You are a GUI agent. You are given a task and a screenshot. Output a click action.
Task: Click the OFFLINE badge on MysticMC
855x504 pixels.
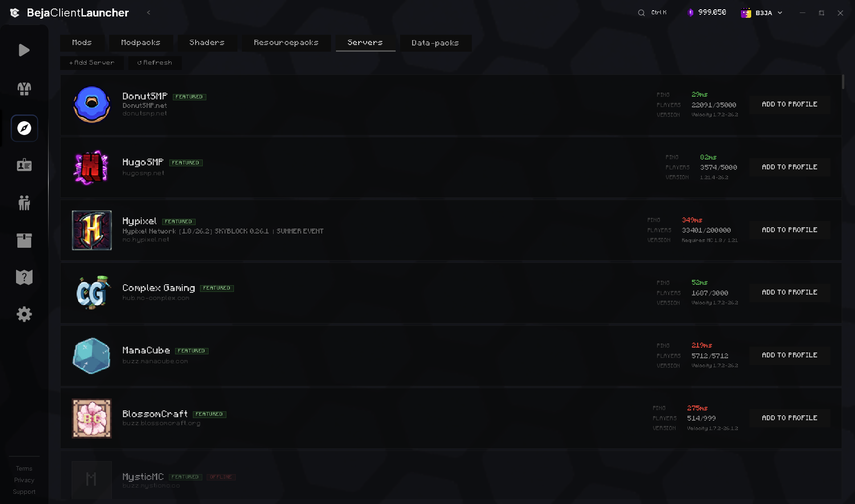(221, 477)
